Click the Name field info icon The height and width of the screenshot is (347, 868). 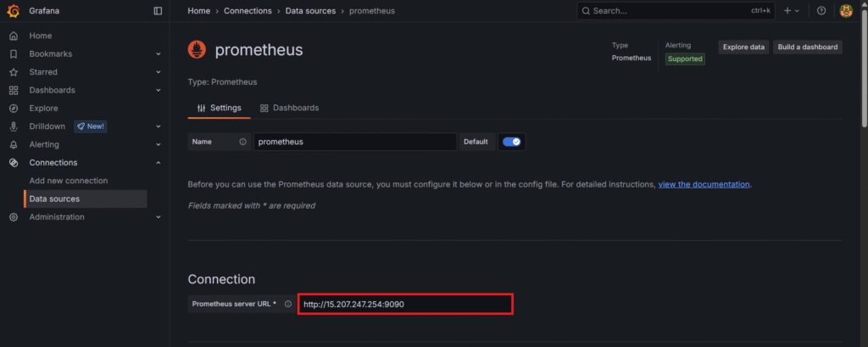coord(242,142)
